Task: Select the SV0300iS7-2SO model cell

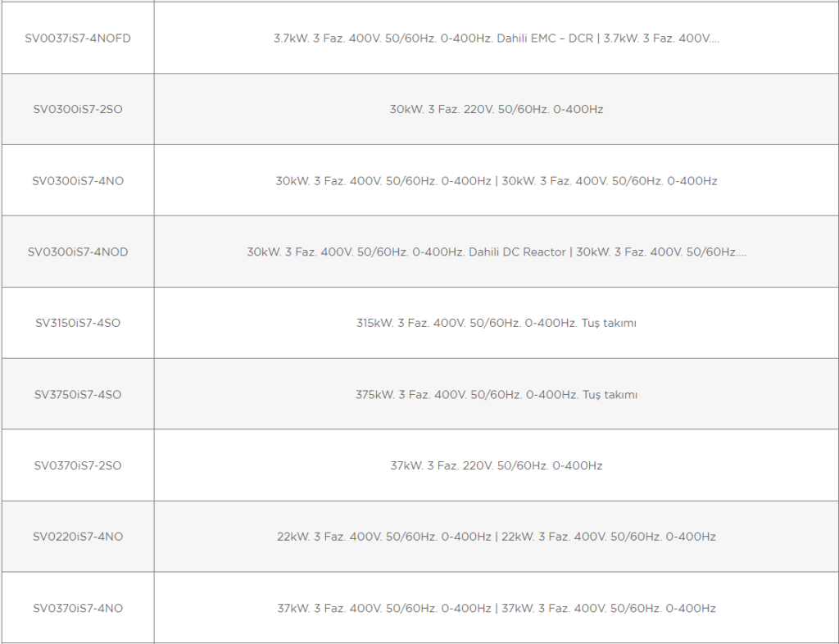Action: (78, 109)
